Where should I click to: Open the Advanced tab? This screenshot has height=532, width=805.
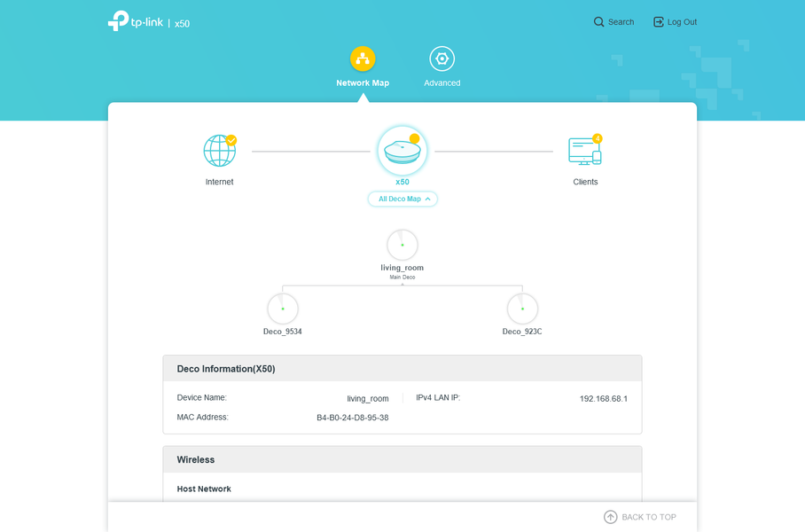(442, 66)
